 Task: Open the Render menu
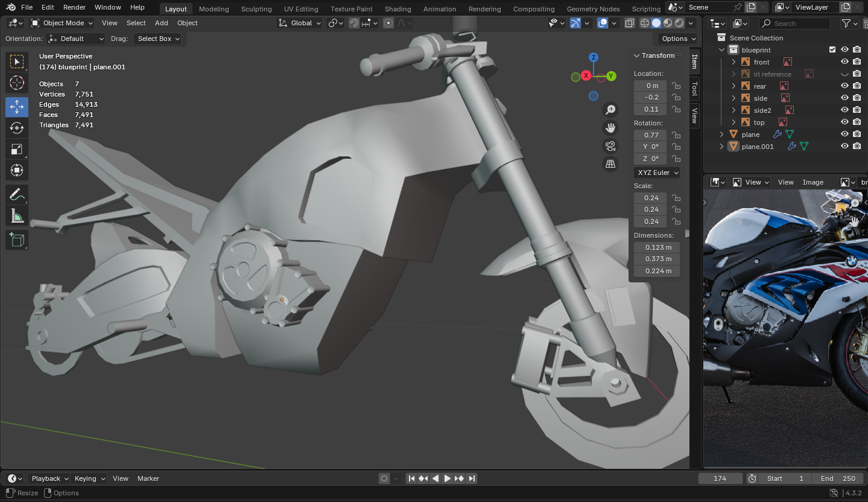(74, 7)
